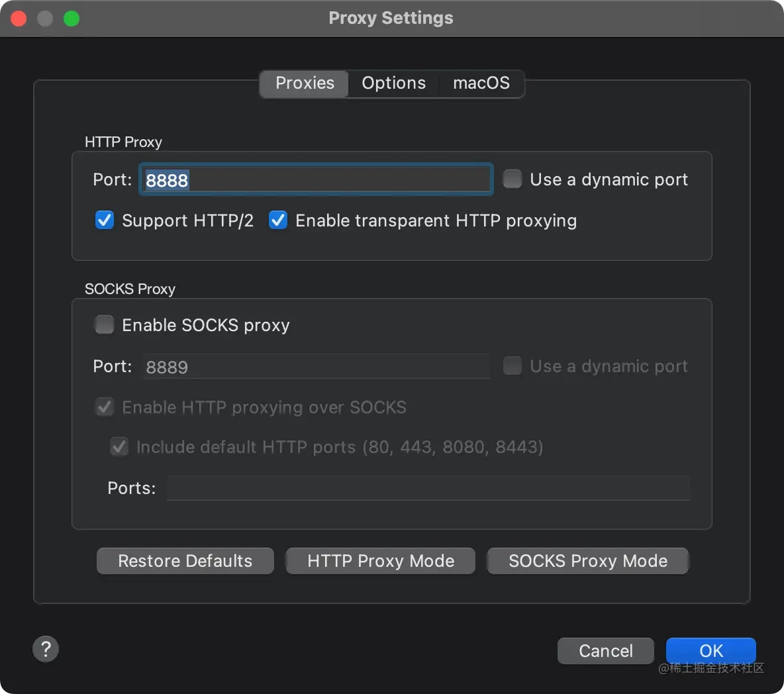The height and width of the screenshot is (694, 784).
Task: Check Use a dynamic port for HTTP
Action: (513, 179)
